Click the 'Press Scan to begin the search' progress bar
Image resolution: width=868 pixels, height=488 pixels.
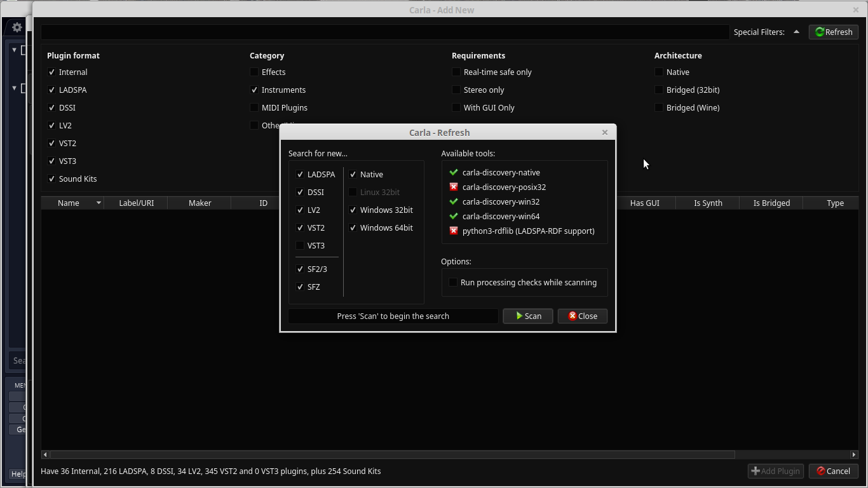(x=393, y=316)
